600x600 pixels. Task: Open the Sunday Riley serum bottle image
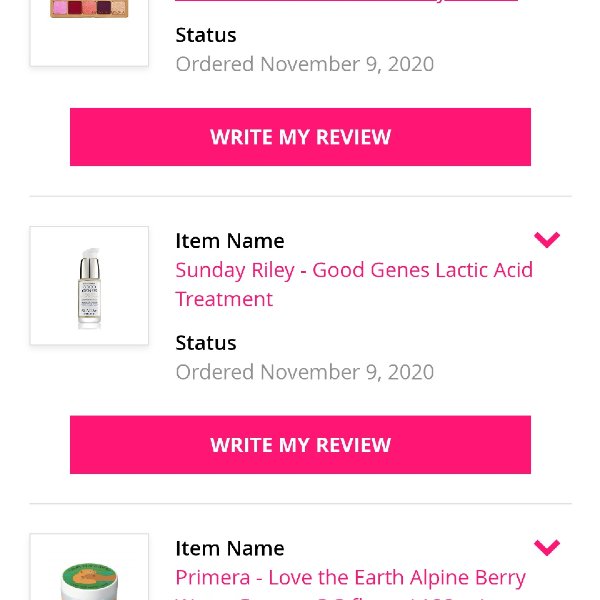pyautogui.click(x=89, y=285)
